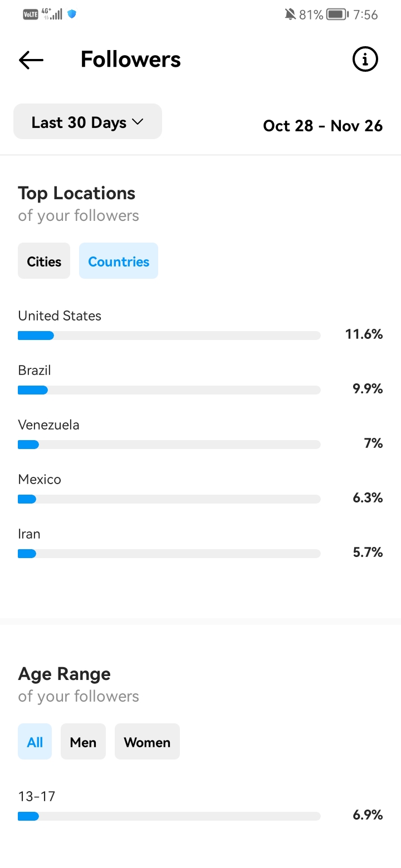401x868 pixels.
Task: Expand the Last 30 Days dropdown
Action: click(87, 122)
